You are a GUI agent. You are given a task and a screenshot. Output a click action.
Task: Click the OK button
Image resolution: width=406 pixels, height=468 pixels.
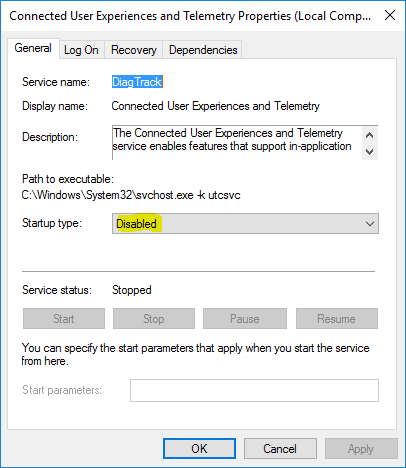click(199, 449)
